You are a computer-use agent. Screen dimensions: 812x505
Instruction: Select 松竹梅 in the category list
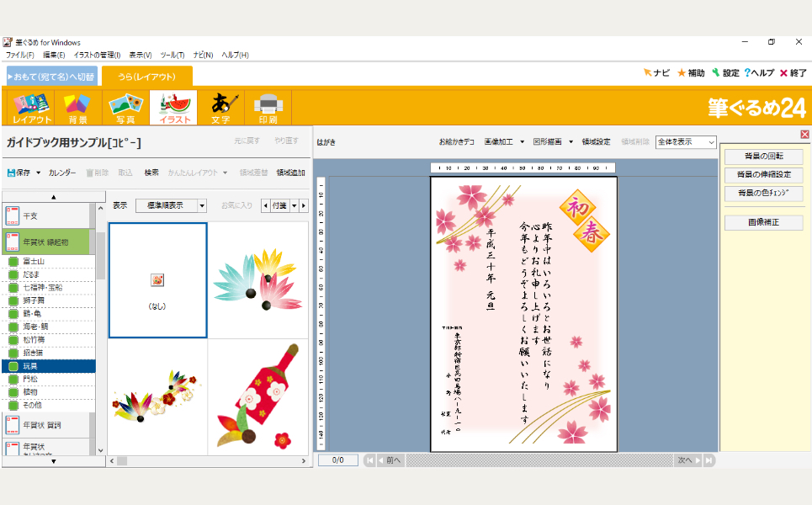(x=49, y=339)
